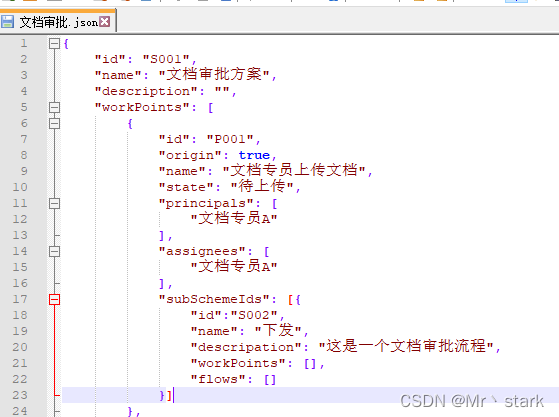Click the "workPoints" key on line 5
This screenshot has width=559, height=417.
coord(142,107)
